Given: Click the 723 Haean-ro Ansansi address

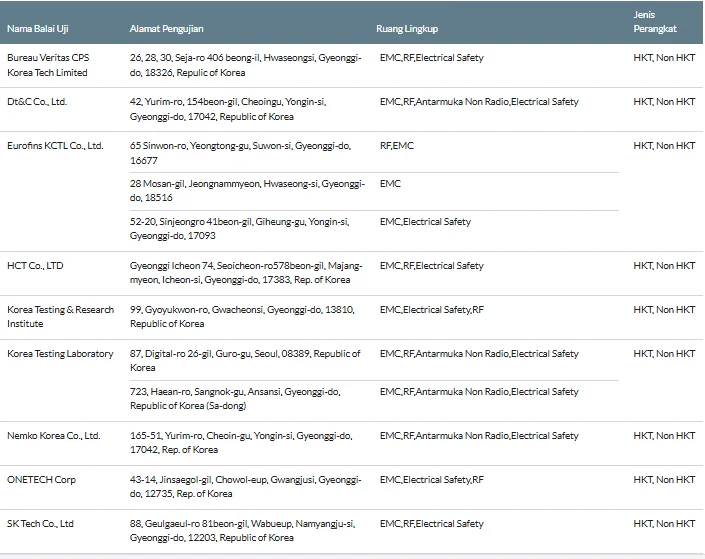Looking at the screenshot, I should pos(235,398).
